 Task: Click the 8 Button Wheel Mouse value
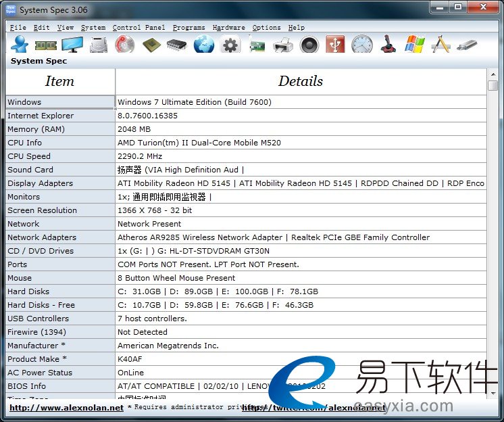pos(176,277)
